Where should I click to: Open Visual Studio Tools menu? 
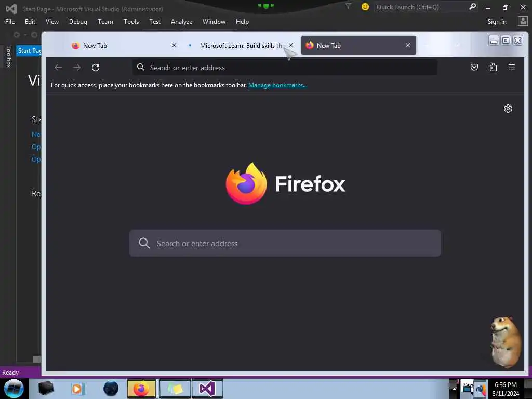coord(131,22)
